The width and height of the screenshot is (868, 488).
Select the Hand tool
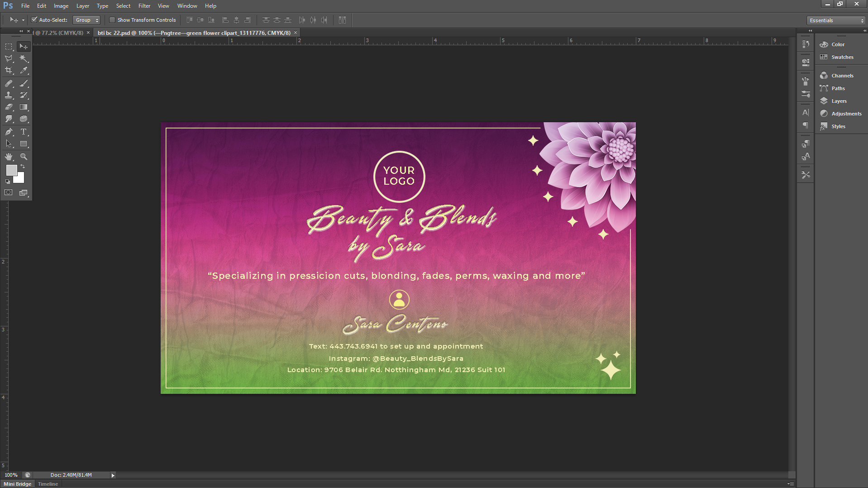coord(9,157)
